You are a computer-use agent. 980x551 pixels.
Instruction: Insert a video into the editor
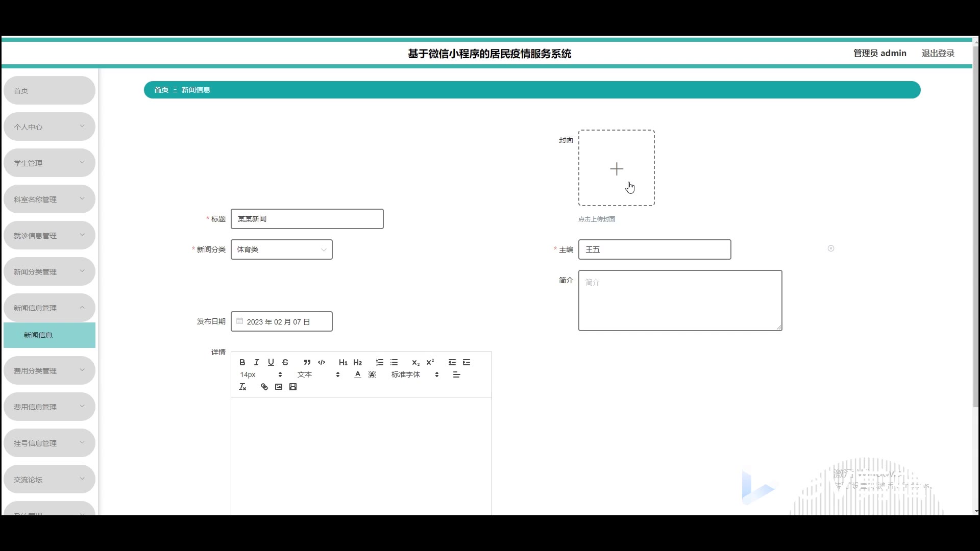(293, 387)
